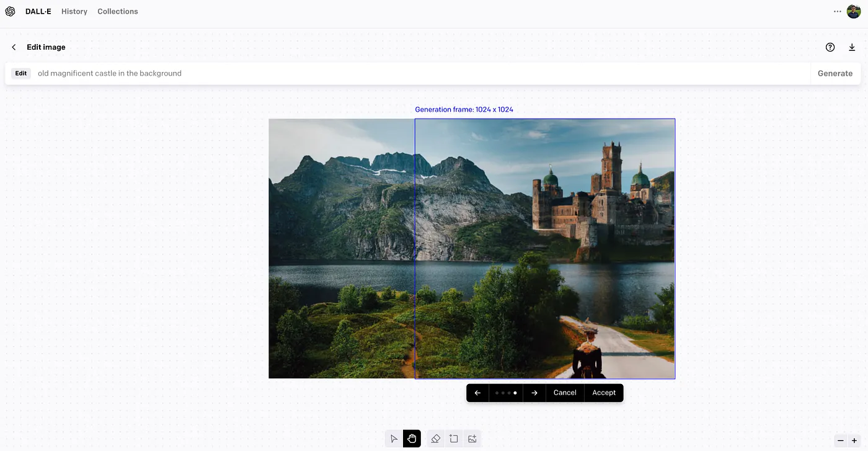The width and height of the screenshot is (868, 451).
Task: Click the OpenAI logo icon
Action: pyautogui.click(x=10, y=11)
